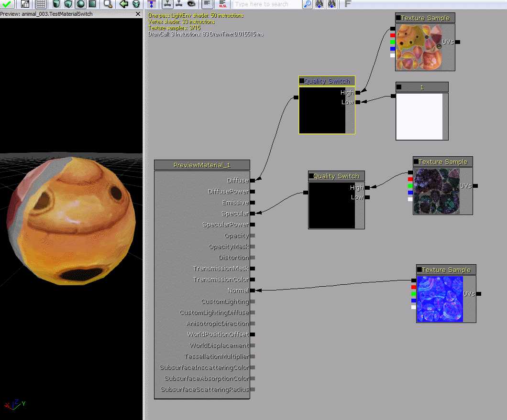Image resolution: width=507 pixels, height=420 pixels.
Task: Select the PreviewMaterial_1 node header
Action: (202, 165)
